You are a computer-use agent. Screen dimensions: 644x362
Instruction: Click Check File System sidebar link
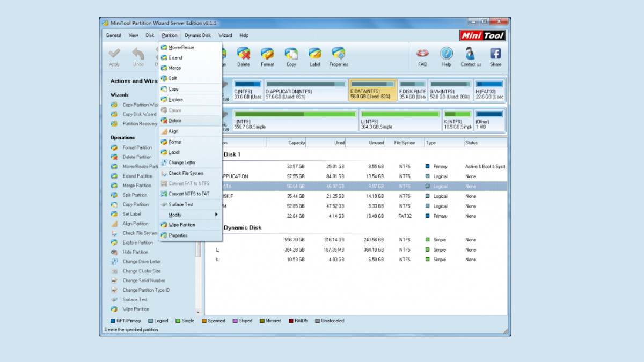click(140, 233)
